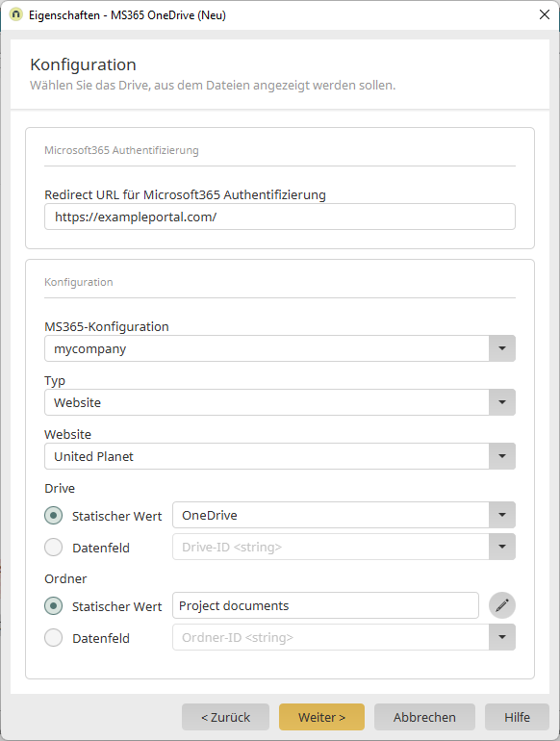Viewport: 560px width, 741px height.
Task: Select Datenfeld radio under Ordner
Action: click(53, 637)
